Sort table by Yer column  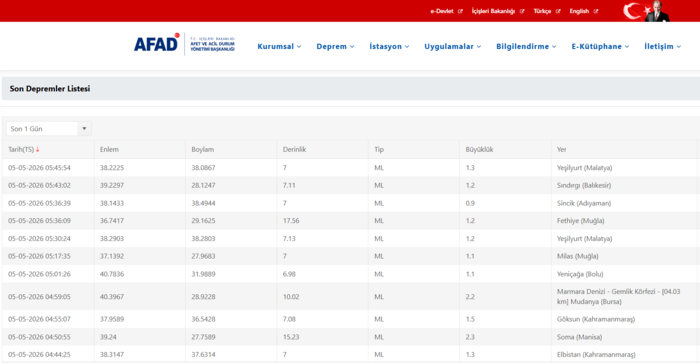pos(561,150)
